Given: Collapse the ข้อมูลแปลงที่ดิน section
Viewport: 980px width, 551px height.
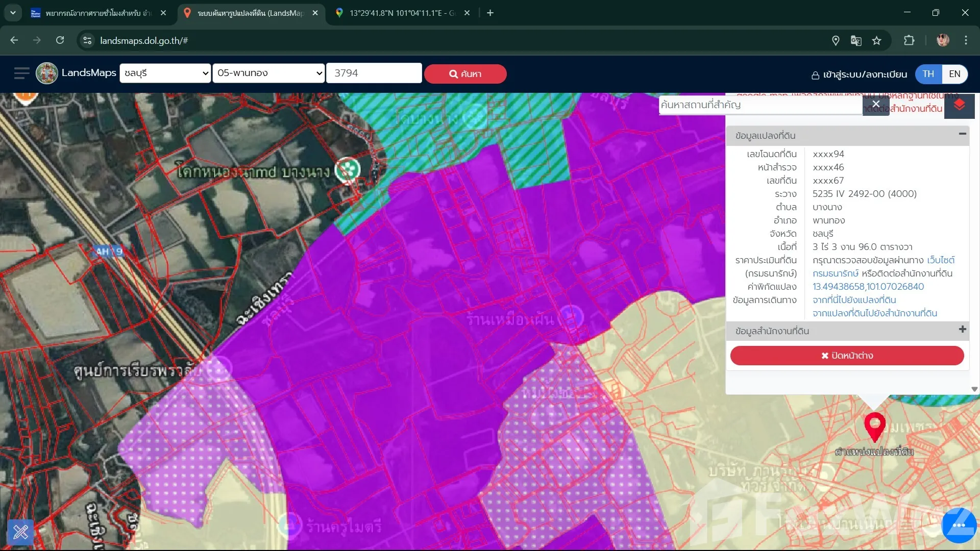Looking at the screenshot, I should (962, 134).
